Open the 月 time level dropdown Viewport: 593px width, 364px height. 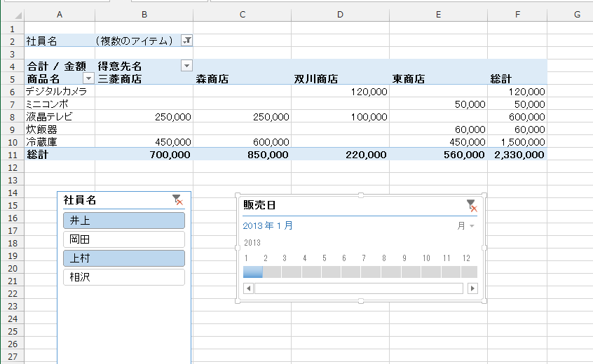(x=465, y=226)
